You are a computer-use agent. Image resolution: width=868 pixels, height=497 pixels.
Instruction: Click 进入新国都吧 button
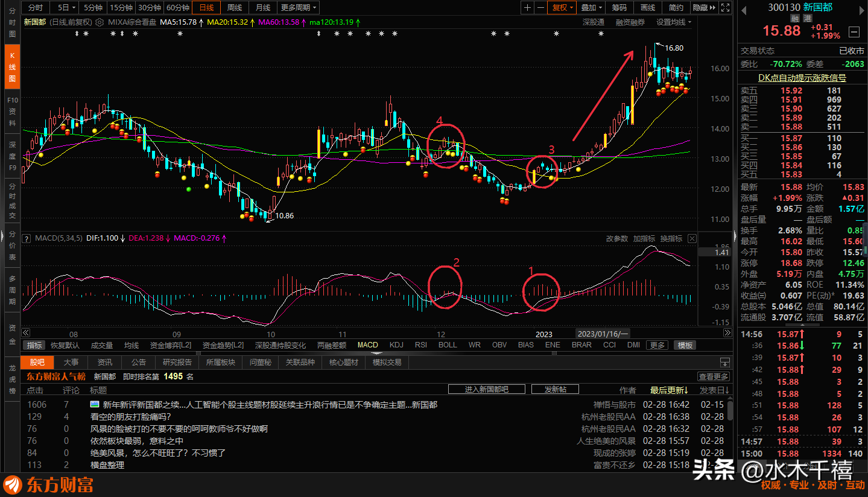pos(487,390)
